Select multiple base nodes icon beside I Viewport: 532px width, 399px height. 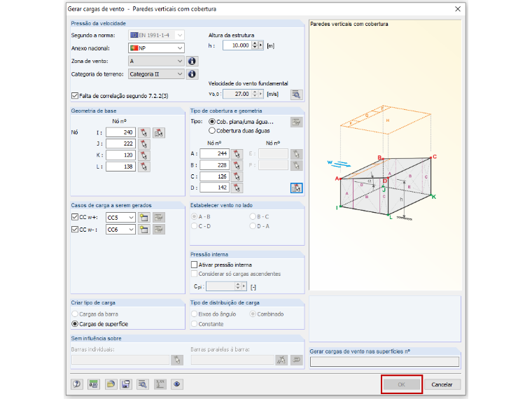(158, 133)
